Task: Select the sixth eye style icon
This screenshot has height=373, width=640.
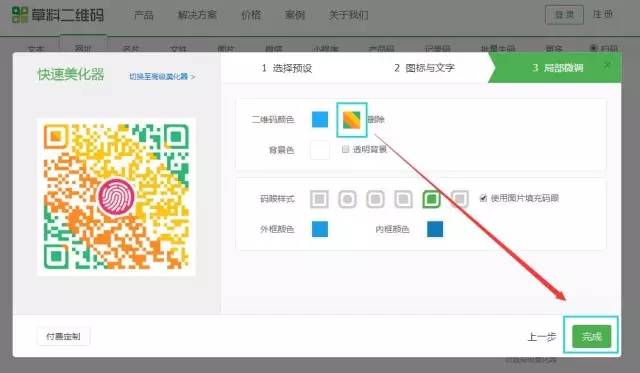Action: [460, 199]
